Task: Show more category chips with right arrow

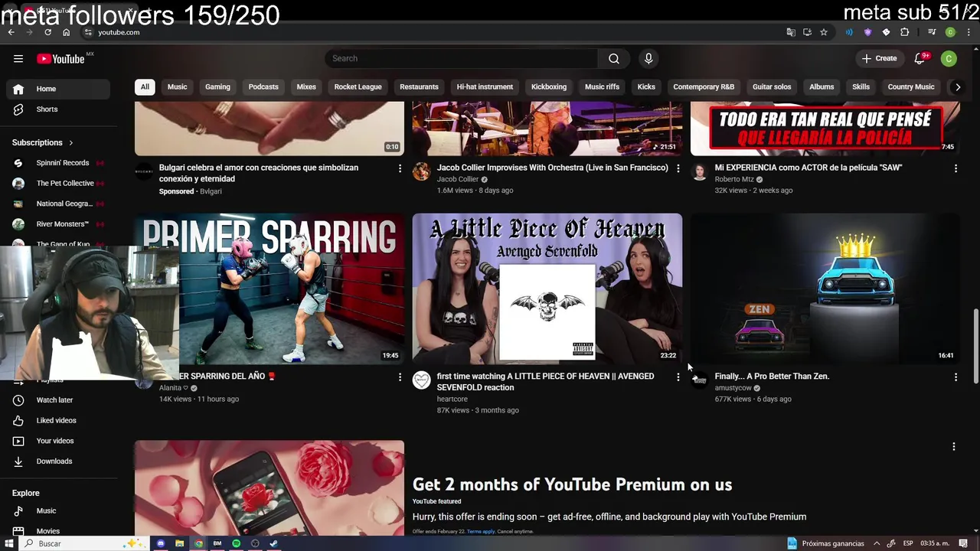Action: pos(957,87)
